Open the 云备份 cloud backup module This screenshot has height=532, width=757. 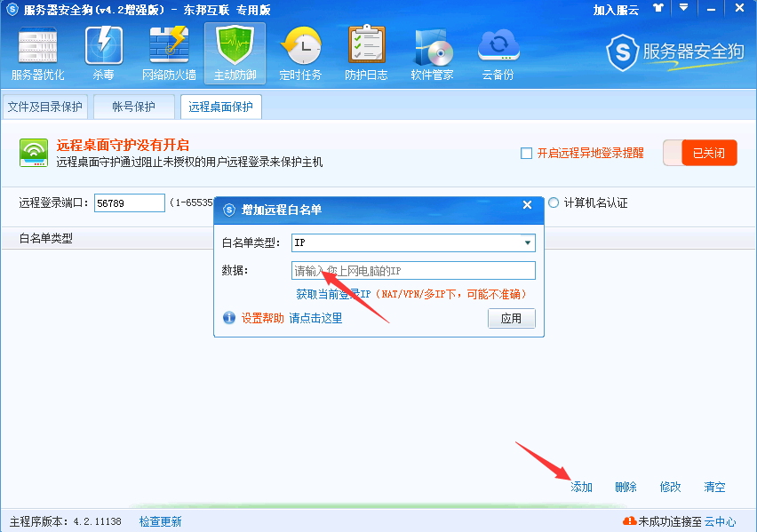498,54
